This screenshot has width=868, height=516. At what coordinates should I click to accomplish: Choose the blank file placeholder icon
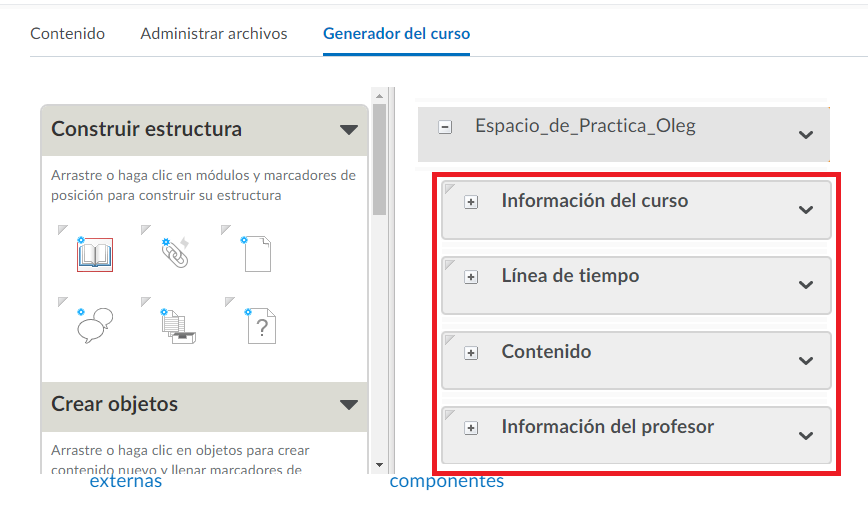click(x=257, y=254)
